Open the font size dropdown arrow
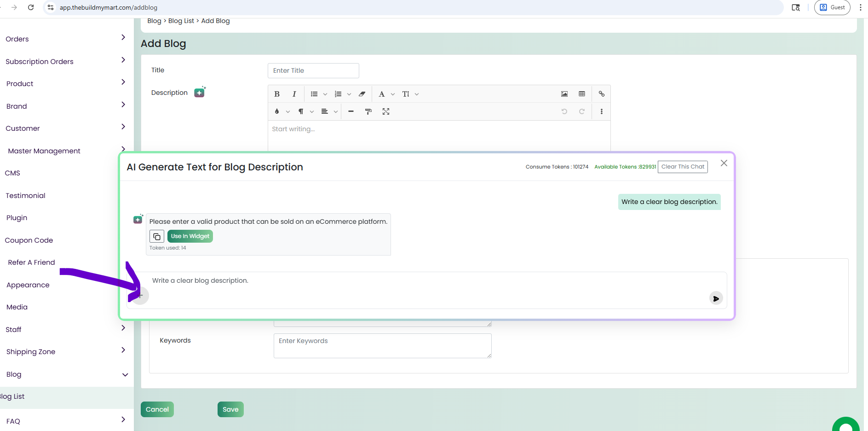This screenshot has height=431, width=868. [417, 94]
